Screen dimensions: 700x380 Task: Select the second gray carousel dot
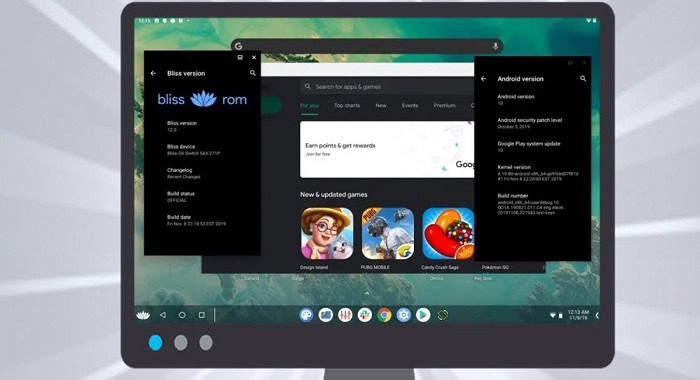(206, 343)
